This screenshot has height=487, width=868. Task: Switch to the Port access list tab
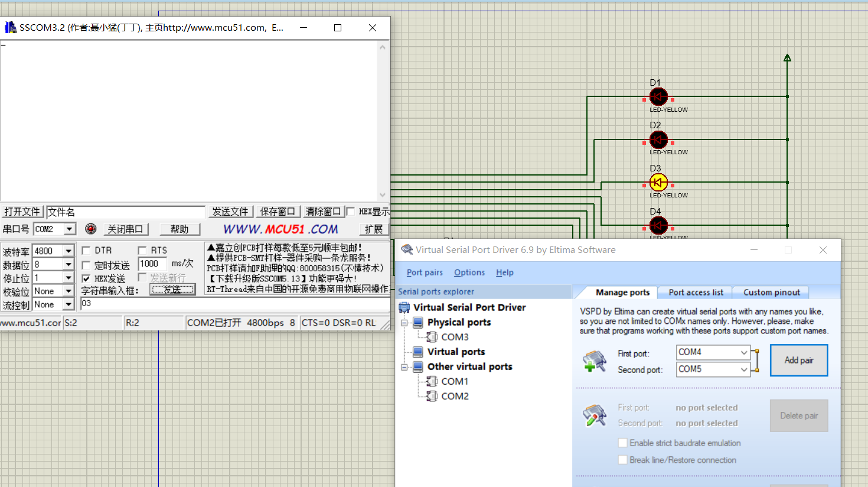pos(696,293)
